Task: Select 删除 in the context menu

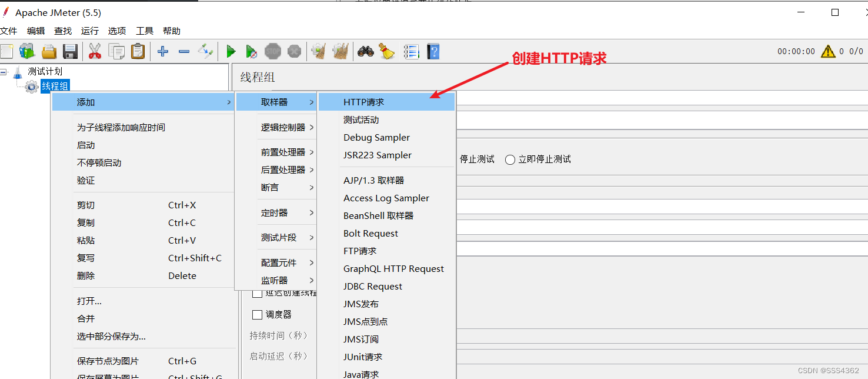Action: (x=143, y=275)
